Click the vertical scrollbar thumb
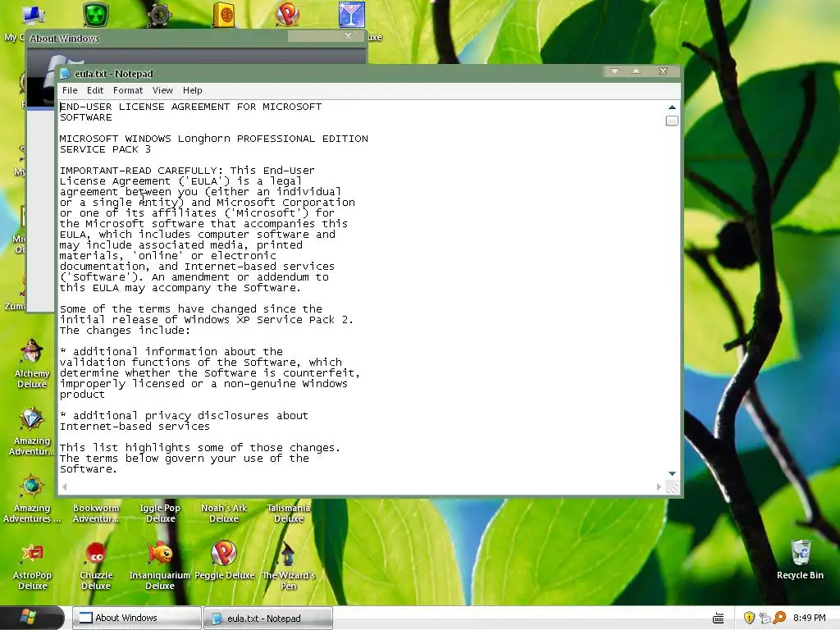Screen dimensions: 840x630 [672, 121]
